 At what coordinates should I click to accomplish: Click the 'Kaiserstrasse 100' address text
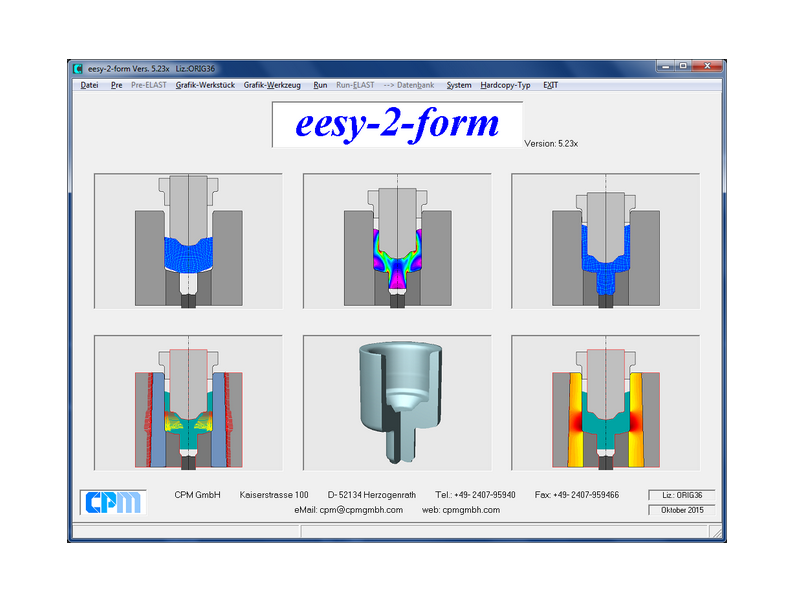pyautogui.click(x=274, y=495)
